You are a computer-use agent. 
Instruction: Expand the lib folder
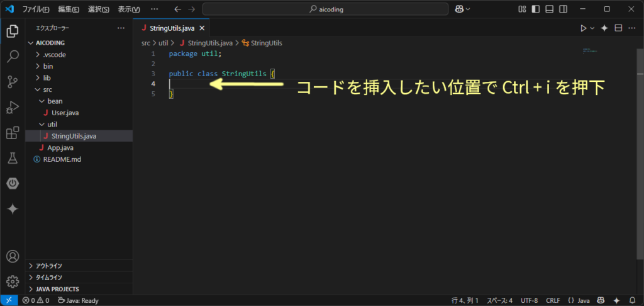click(79, 77)
